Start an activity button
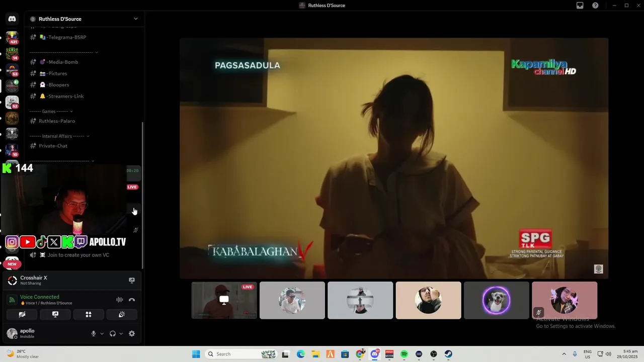644x362 pixels. click(x=89, y=314)
